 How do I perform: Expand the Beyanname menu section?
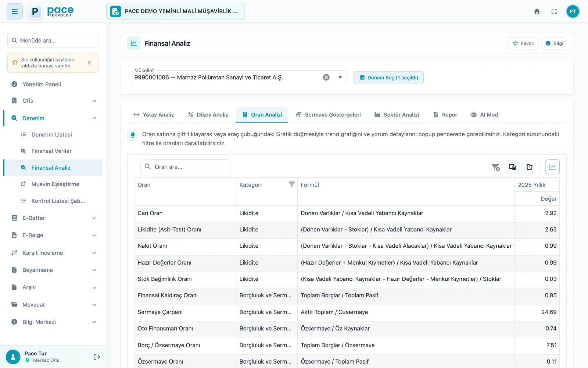point(53,270)
